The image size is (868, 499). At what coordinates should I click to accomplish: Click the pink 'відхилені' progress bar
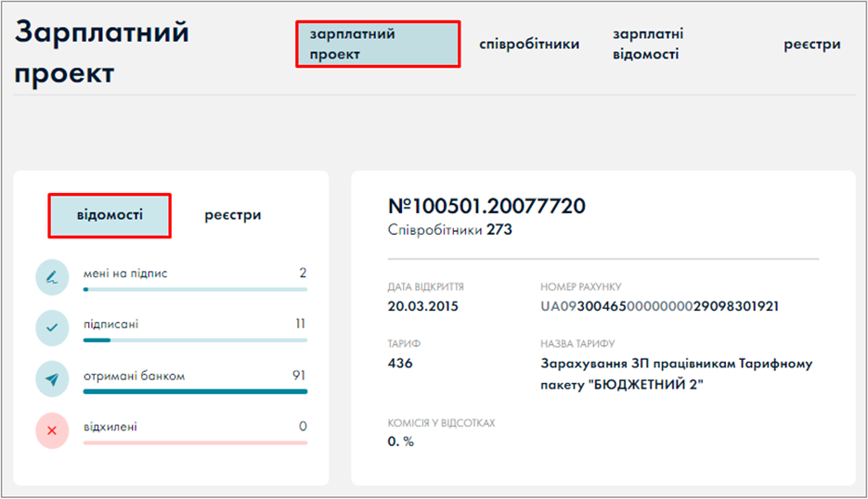pyautogui.click(x=195, y=442)
